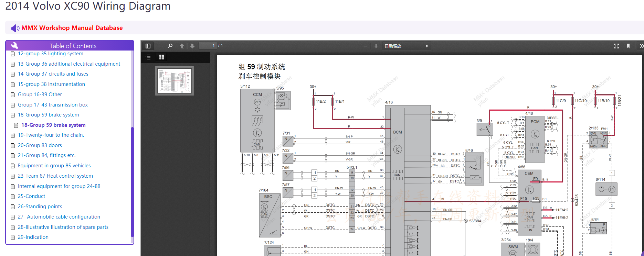This screenshot has height=256, width=644.
Task: Open 13-Group 36 additional electrical equipment
Action: tap(69, 64)
